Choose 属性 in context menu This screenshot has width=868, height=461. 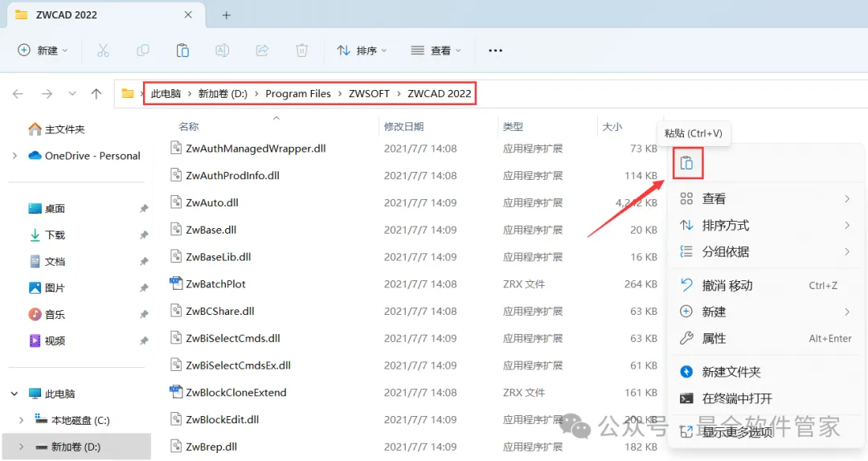766,338
